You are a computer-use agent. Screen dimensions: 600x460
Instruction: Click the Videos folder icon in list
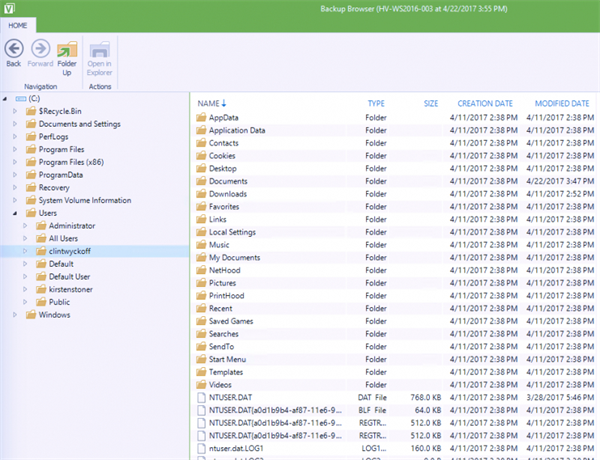point(201,384)
